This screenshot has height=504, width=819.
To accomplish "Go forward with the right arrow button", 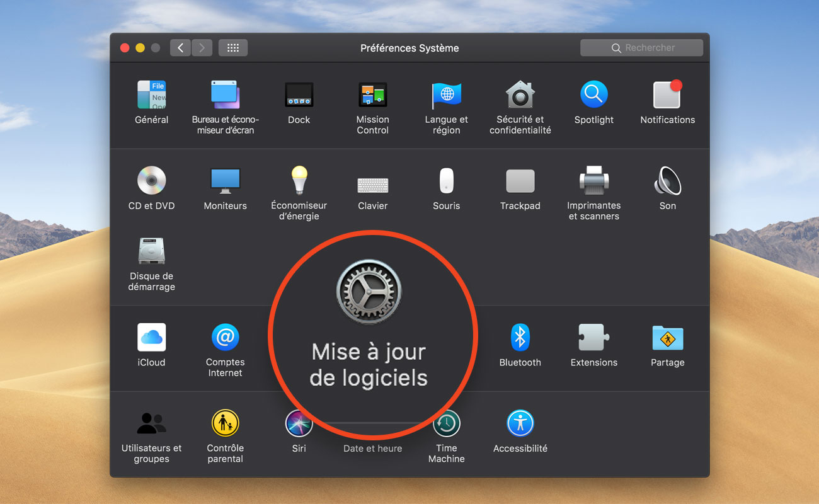I will 202,48.
